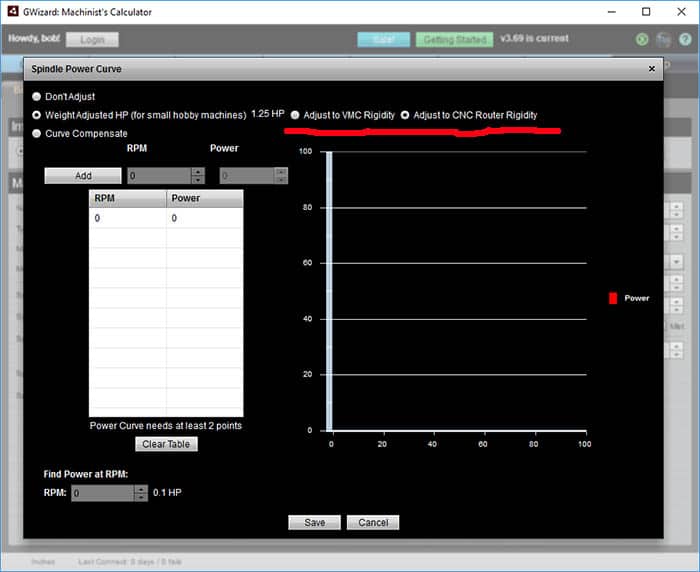
Task: Choose Adjust to CNC Router Rigidity
Action: pyautogui.click(x=404, y=115)
